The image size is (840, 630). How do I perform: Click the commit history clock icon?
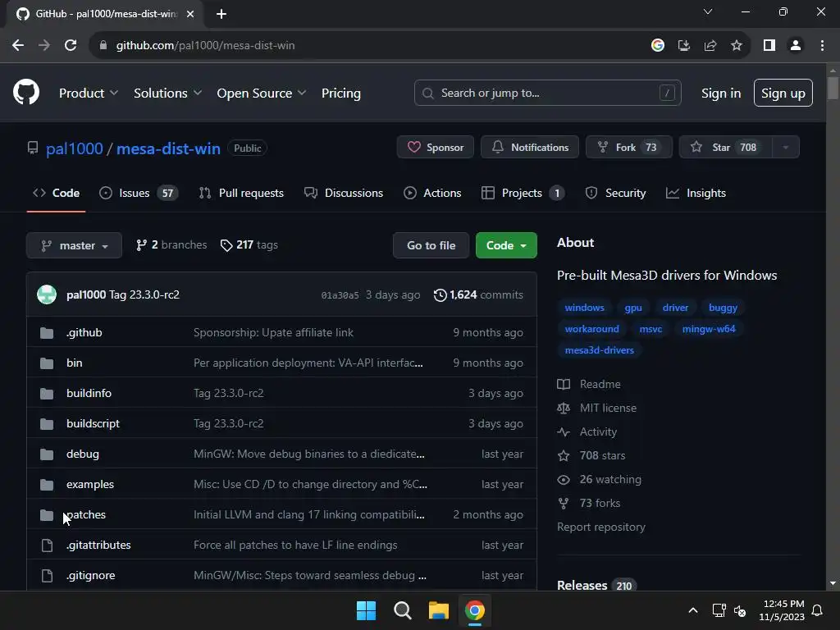tap(440, 295)
